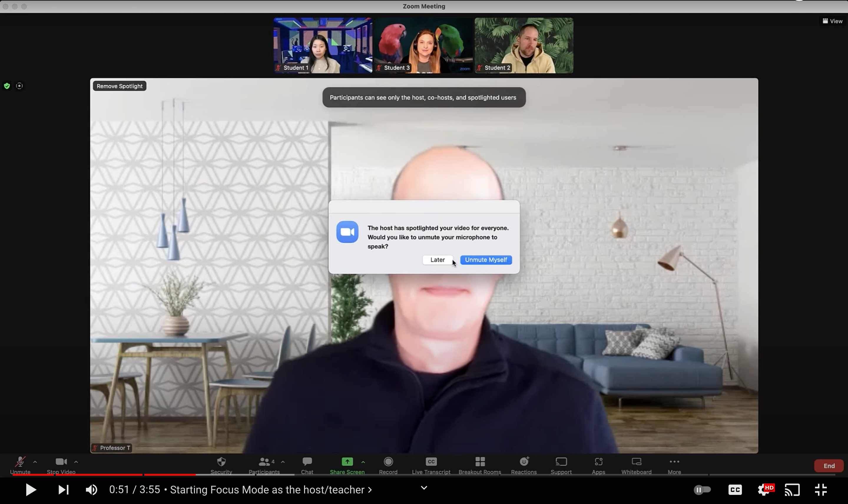Click the More options menu
This screenshot has height=504, width=848.
point(674,465)
